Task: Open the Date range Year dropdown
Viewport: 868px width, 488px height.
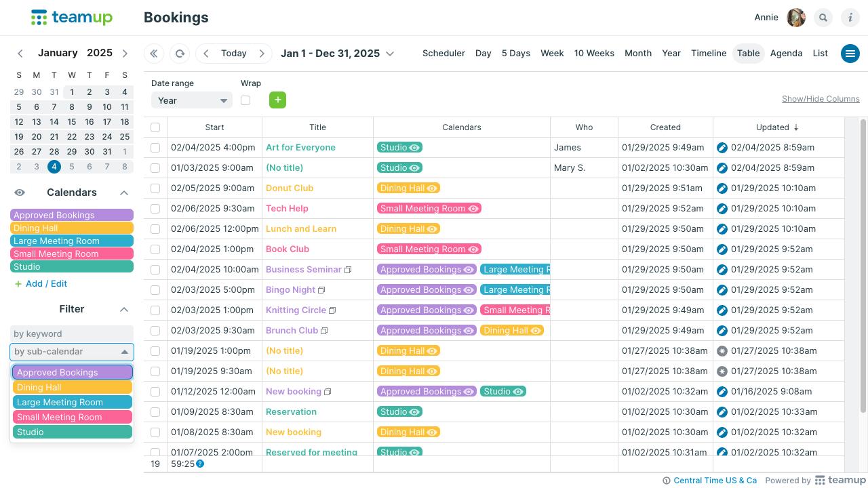Action: click(x=192, y=100)
